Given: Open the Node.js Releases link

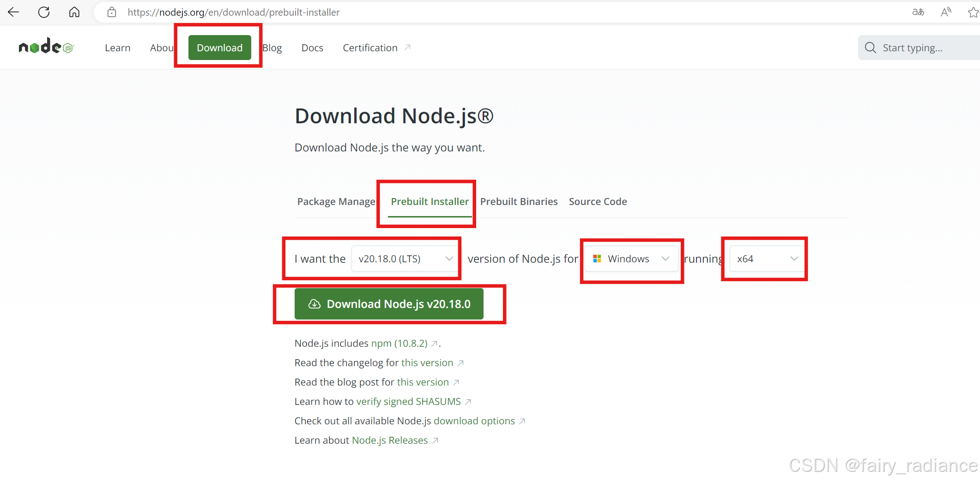Looking at the screenshot, I should click(390, 440).
